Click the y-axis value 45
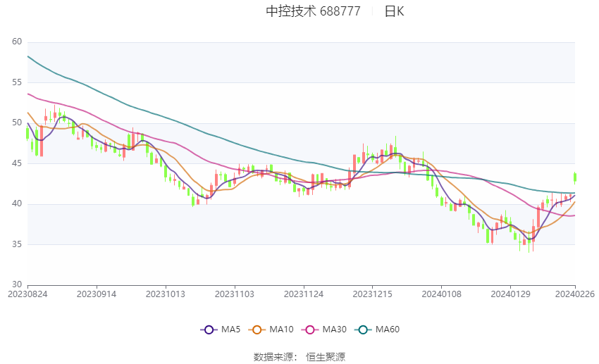Viewport: 599px width, 364px height. pos(17,163)
